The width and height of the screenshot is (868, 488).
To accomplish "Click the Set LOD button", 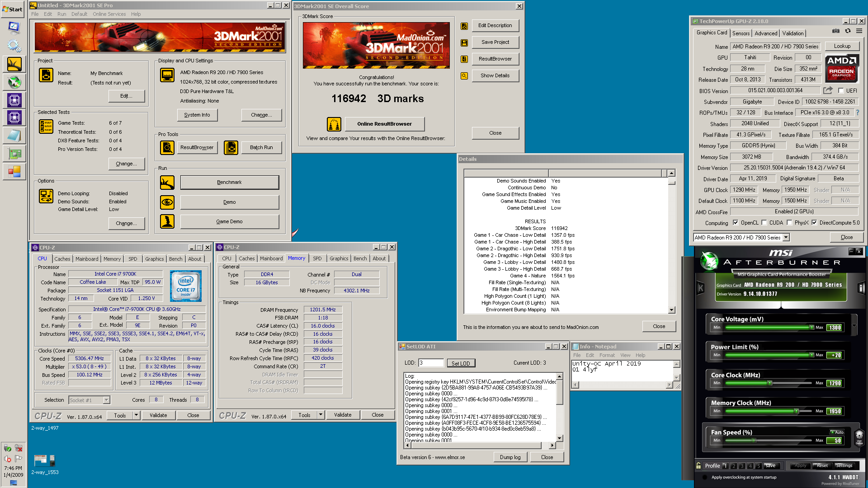I will pos(461,363).
